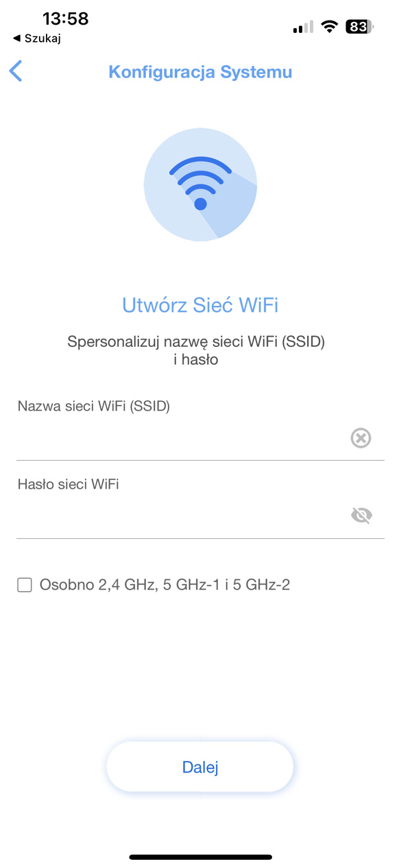Image resolution: width=401 pixels, height=868 pixels.
Task: Enable the separate GHz bands checkbox
Action: pos(25,585)
